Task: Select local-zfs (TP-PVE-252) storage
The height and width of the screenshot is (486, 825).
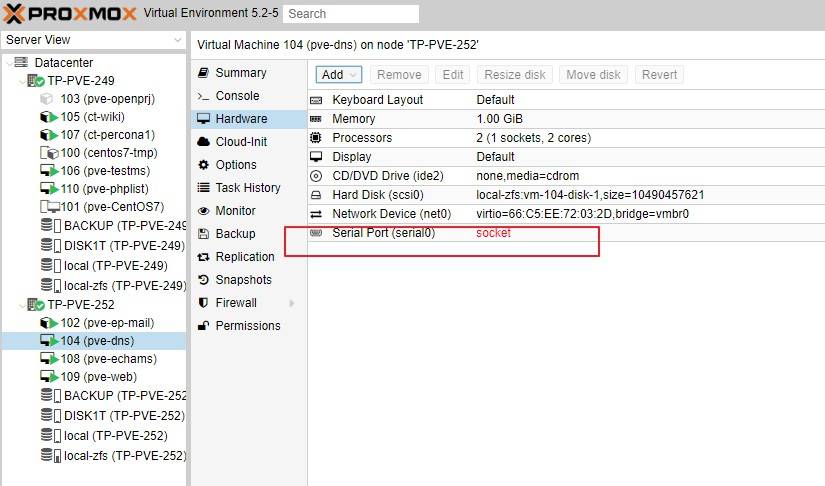Action: (124, 455)
